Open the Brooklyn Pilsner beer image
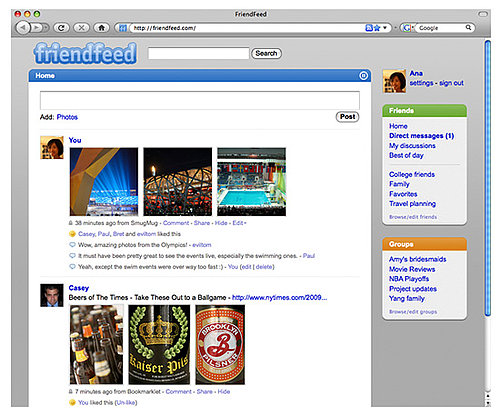 coord(220,345)
